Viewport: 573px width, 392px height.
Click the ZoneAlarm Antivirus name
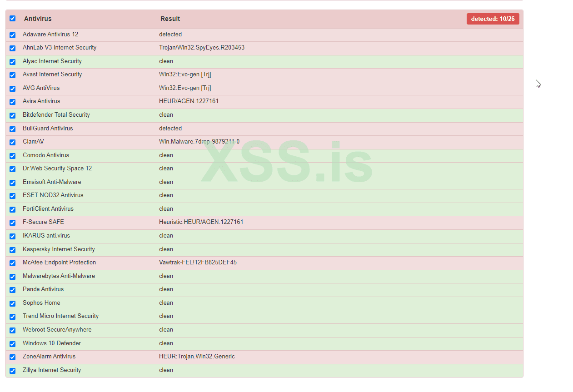[49, 357]
